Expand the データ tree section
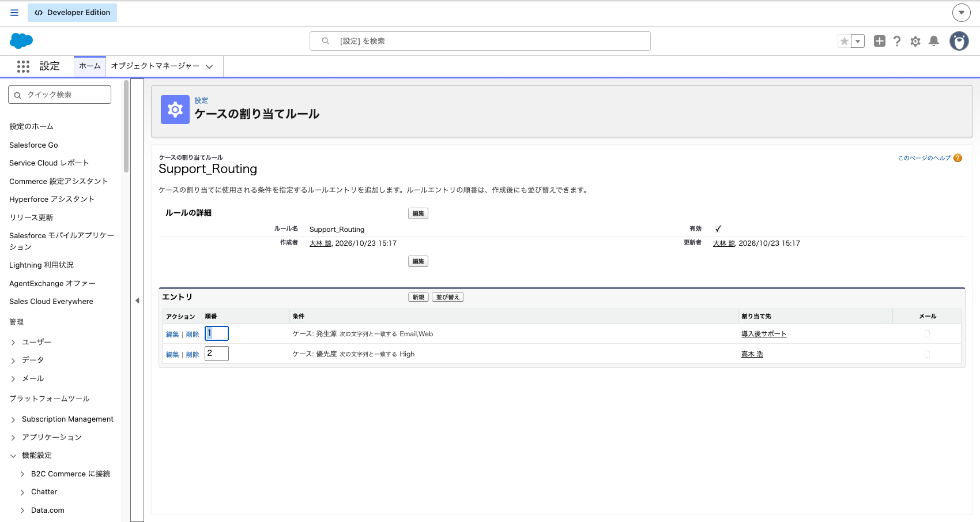 pyautogui.click(x=13, y=360)
